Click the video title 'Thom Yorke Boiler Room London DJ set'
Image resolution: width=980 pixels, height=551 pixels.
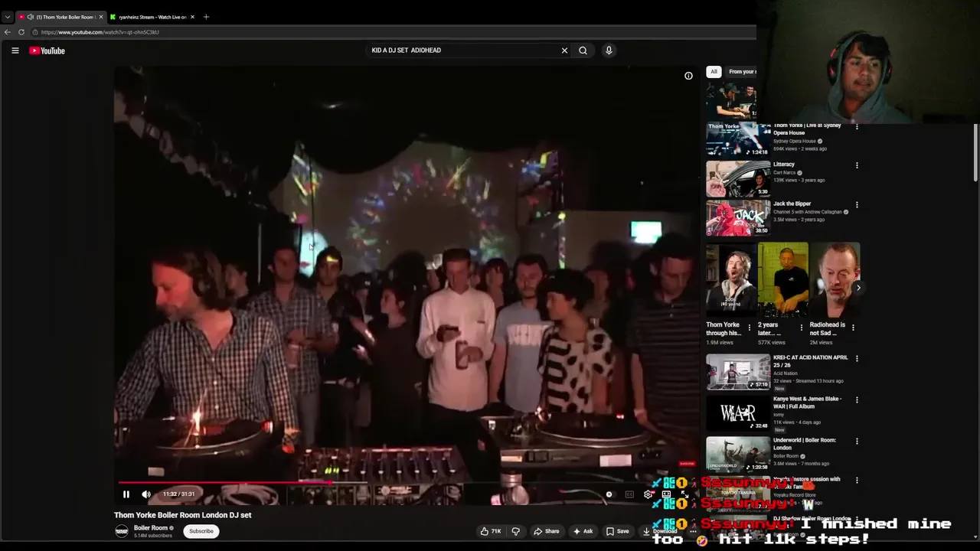(x=183, y=515)
